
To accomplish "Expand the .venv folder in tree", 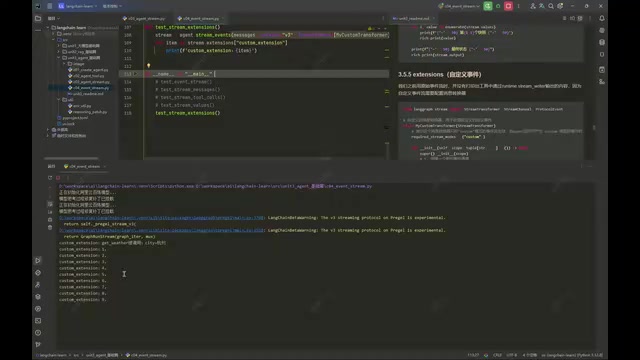I will (53, 34).
